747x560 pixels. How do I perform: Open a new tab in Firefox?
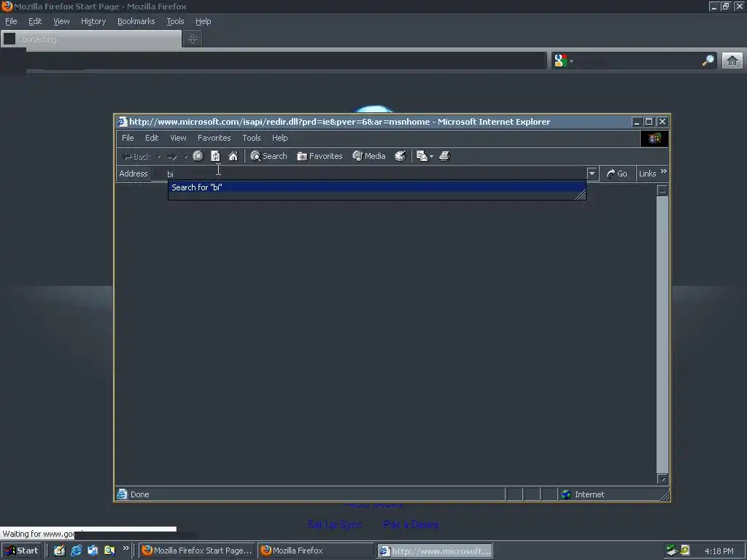pyautogui.click(x=193, y=39)
